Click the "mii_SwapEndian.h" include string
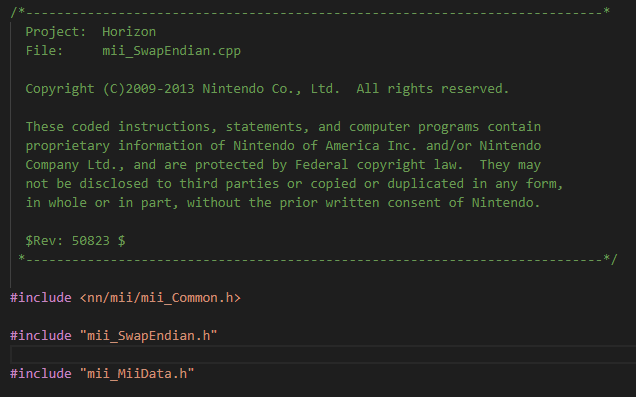The width and height of the screenshot is (636, 397). pyautogui.click(x=148, y=336)
